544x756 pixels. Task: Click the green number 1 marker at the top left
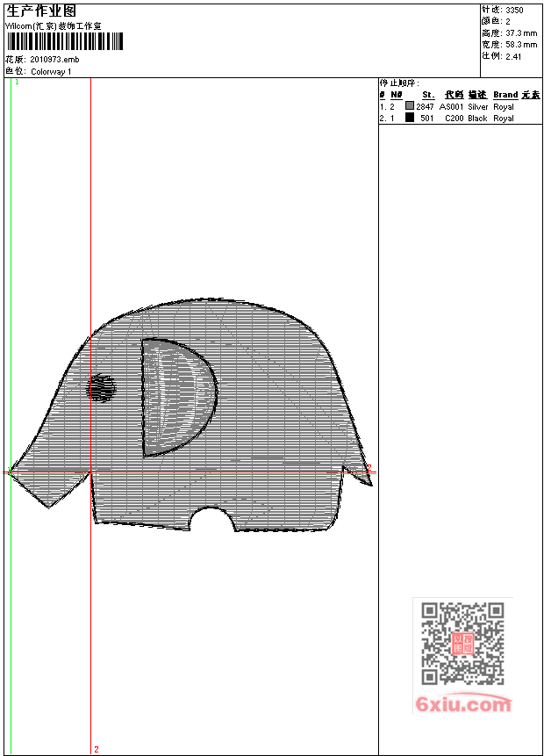coord(16,82)
